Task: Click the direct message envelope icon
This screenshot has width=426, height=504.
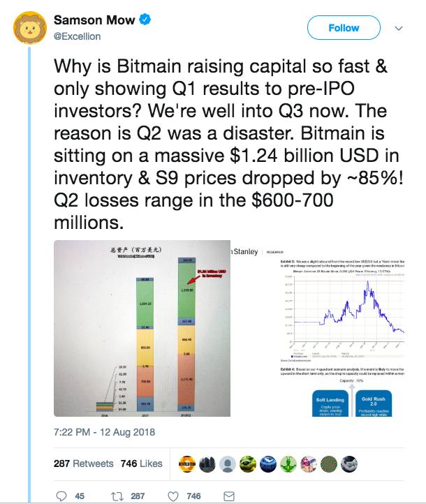Action: (229, 496)
